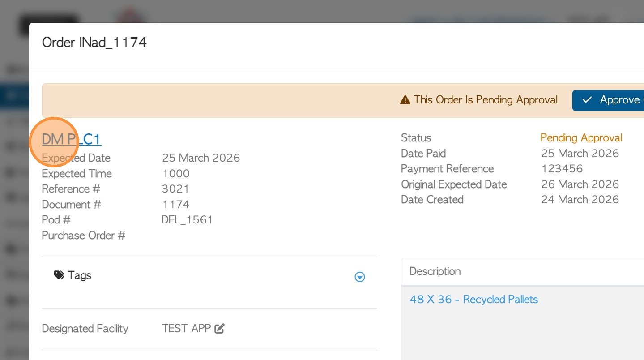Click the Pending Approval status value

[x=581, y=138]
